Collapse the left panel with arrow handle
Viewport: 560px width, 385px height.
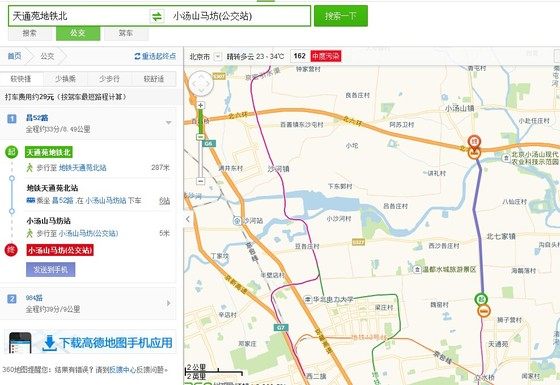188,219
